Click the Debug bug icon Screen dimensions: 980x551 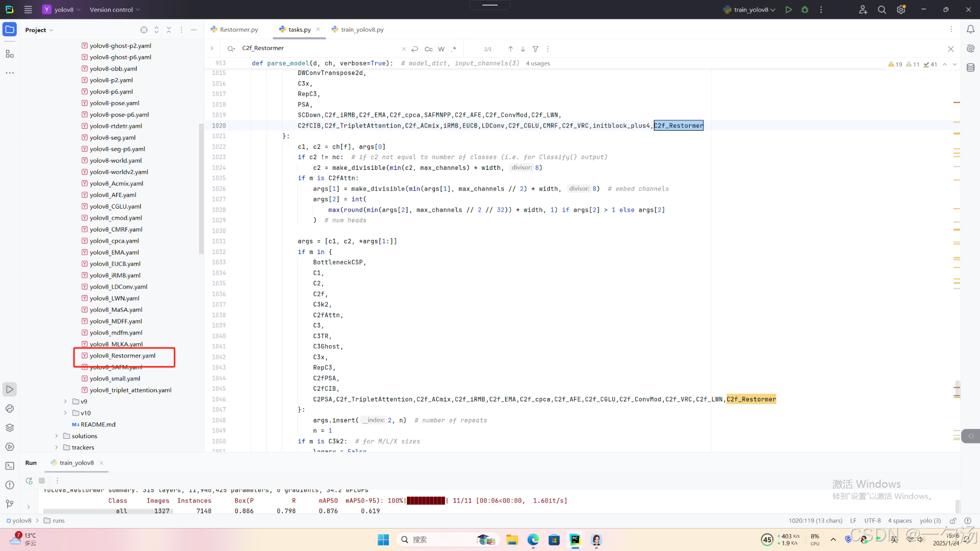[x=805, y=10]
